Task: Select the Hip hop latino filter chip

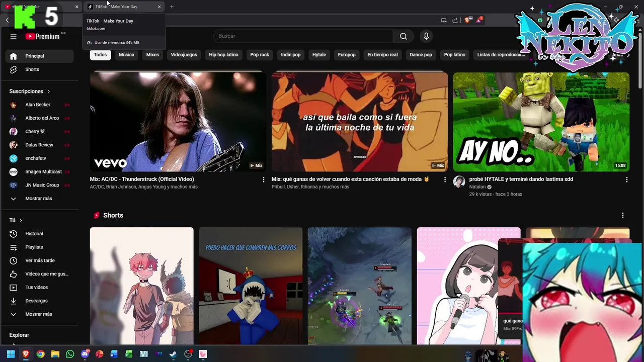Action: [x=223, y=55]
